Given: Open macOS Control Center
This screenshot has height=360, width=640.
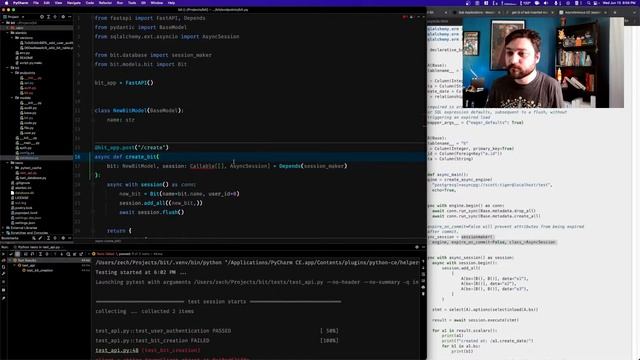Looking at the screenshot, I should click(596, 3).
